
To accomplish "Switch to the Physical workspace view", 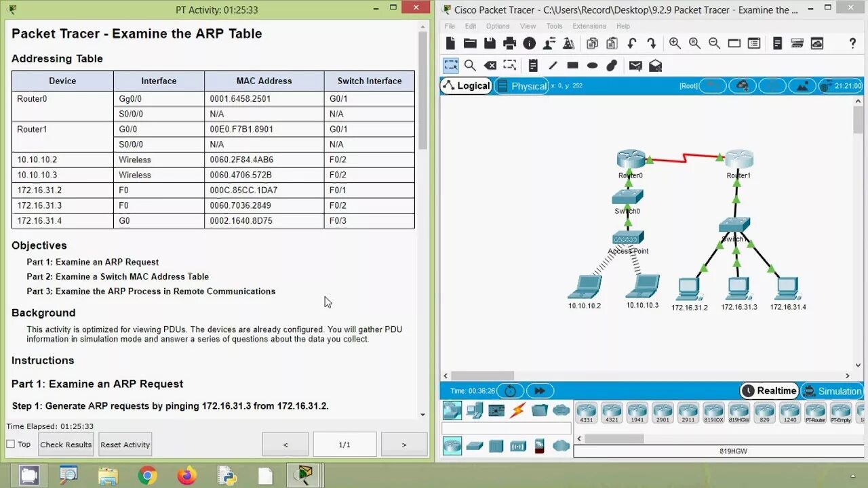I will click(521, 86).
